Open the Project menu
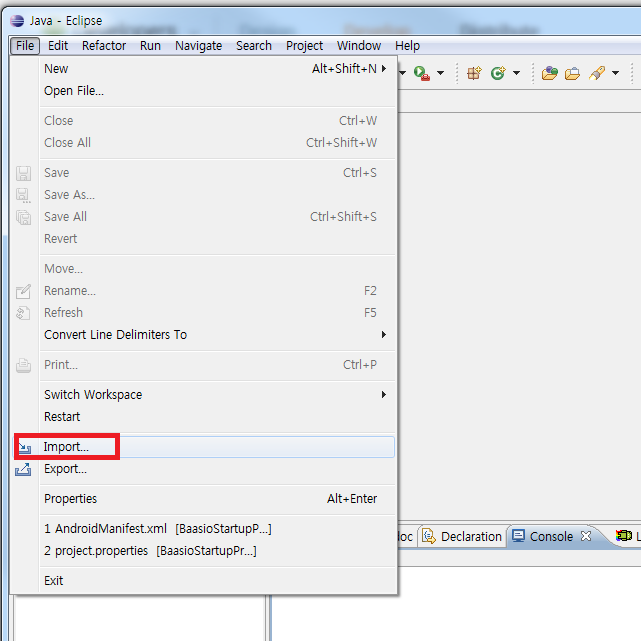Viewport: 641px width, 641px height. tap(305, 45)
